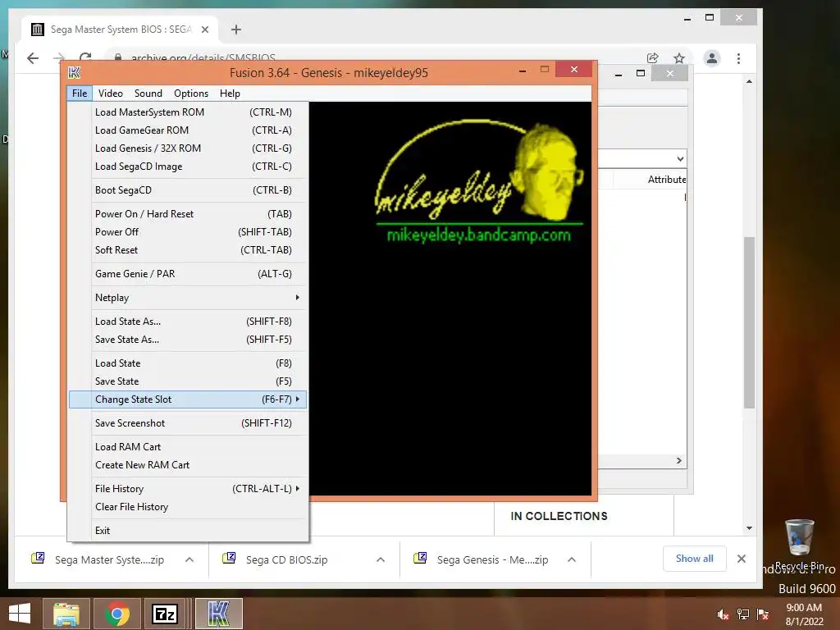Choose Save State As...
Screen dimensions: 840x630
tap(188, 340)
